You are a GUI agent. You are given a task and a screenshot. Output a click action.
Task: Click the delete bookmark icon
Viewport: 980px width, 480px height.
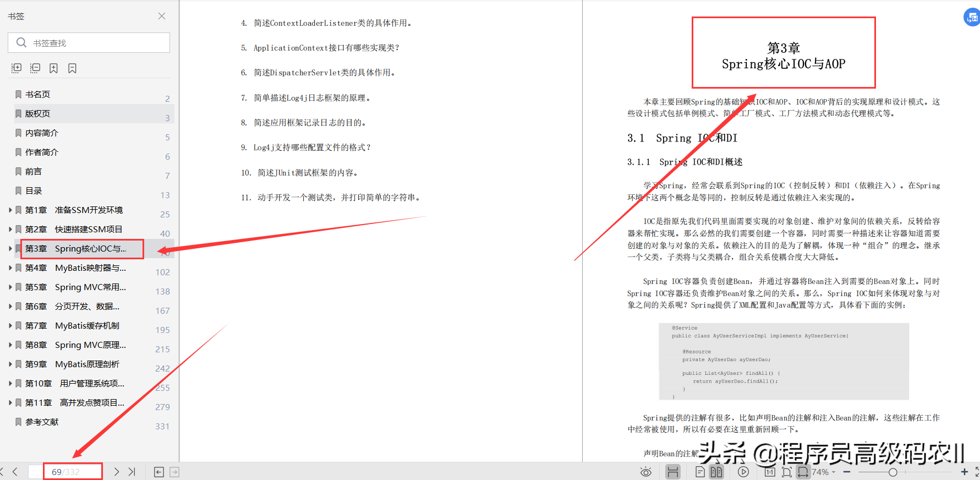(x=72, y=68)
